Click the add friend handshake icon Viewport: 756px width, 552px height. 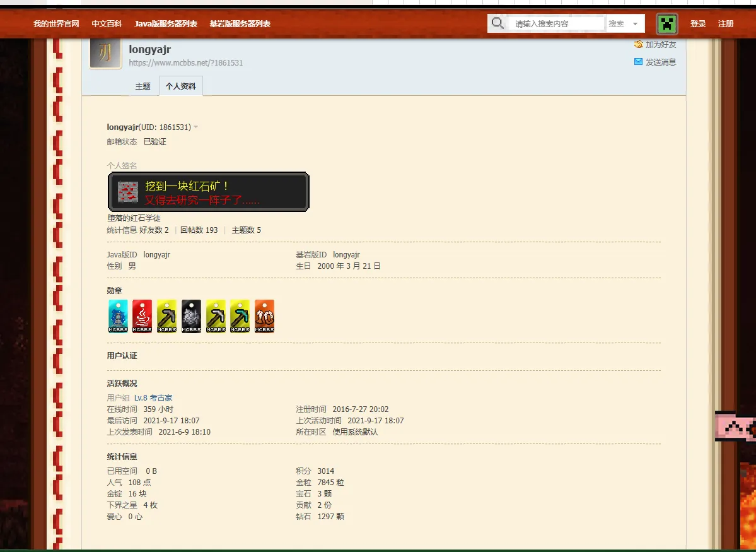638,44
